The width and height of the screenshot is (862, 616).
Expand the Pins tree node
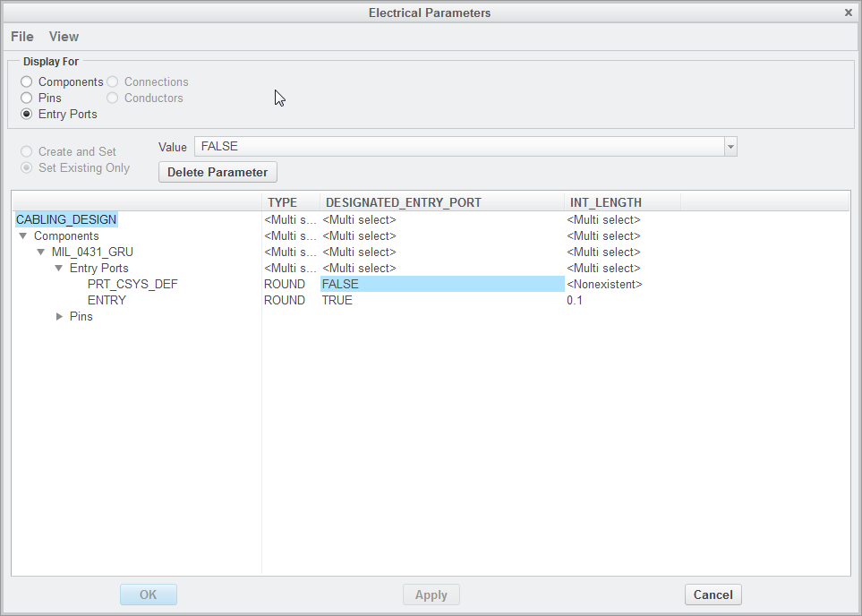[59, 316]
